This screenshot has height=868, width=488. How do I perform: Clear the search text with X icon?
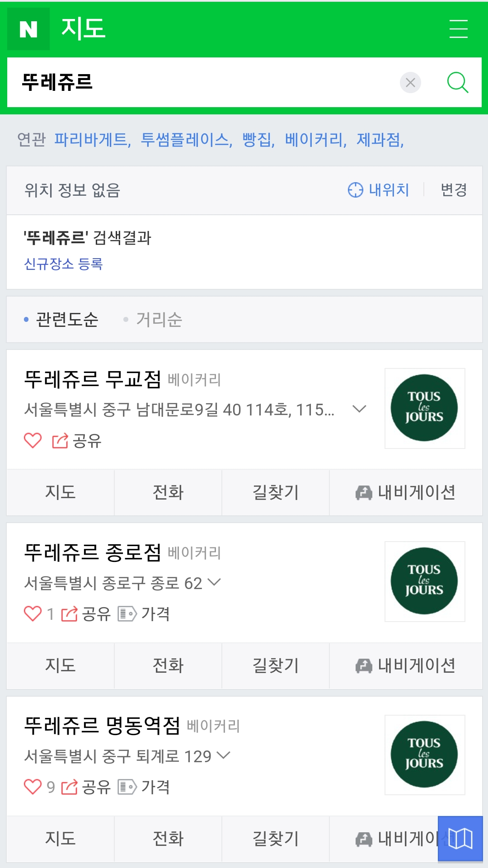click(x=410, y=83)
